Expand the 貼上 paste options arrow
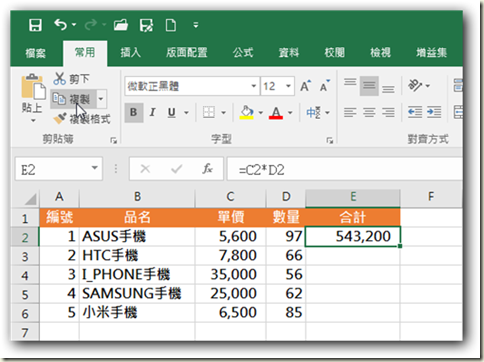 click(33, 120)
